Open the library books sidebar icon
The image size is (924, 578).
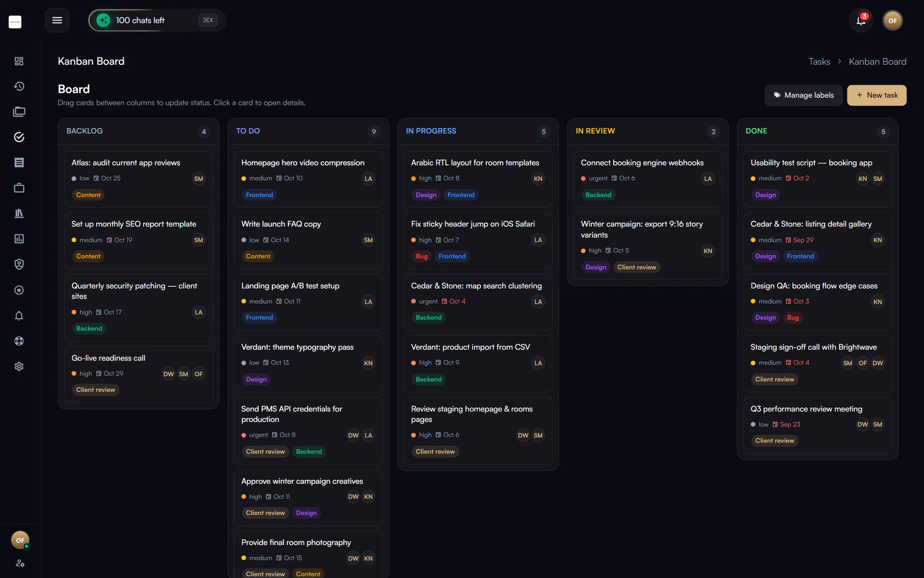[x=19, y=213]
